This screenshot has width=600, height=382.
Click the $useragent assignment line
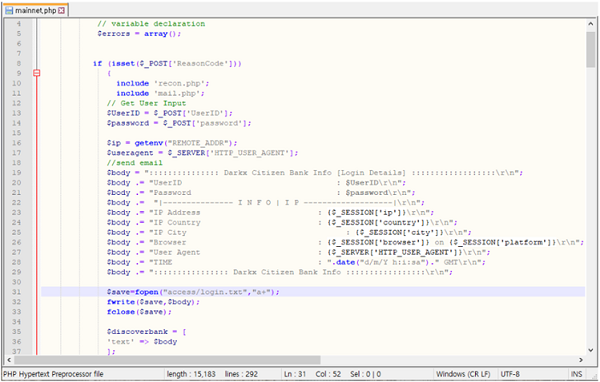(202, 153)
